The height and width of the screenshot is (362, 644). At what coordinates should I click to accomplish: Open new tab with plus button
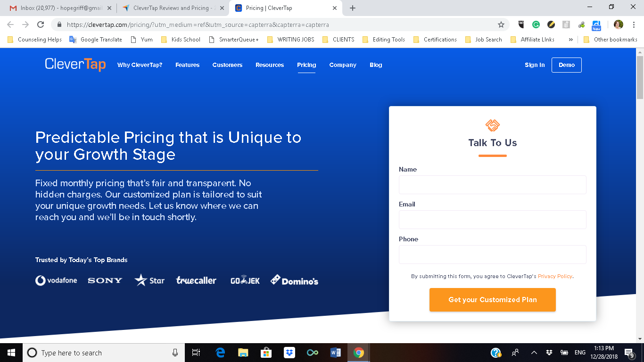[x=353, y=8]
